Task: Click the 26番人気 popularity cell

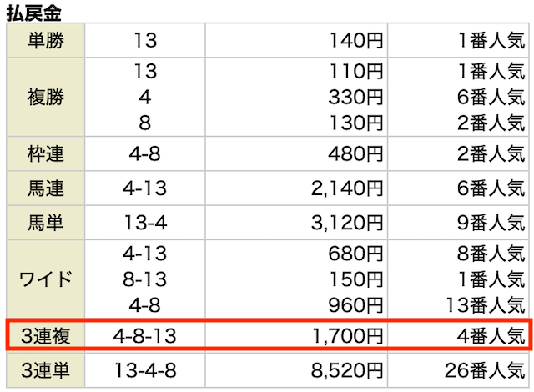Action: click(x=458, y=370)
